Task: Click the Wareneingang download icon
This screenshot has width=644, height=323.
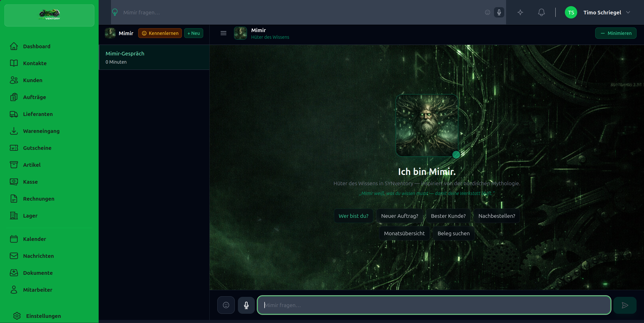Action: (14, 131)
